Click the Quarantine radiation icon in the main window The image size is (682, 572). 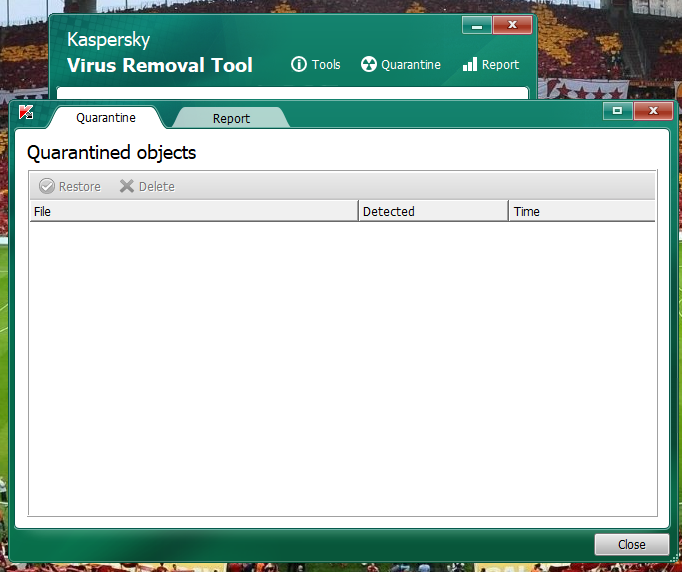point(368,64)
